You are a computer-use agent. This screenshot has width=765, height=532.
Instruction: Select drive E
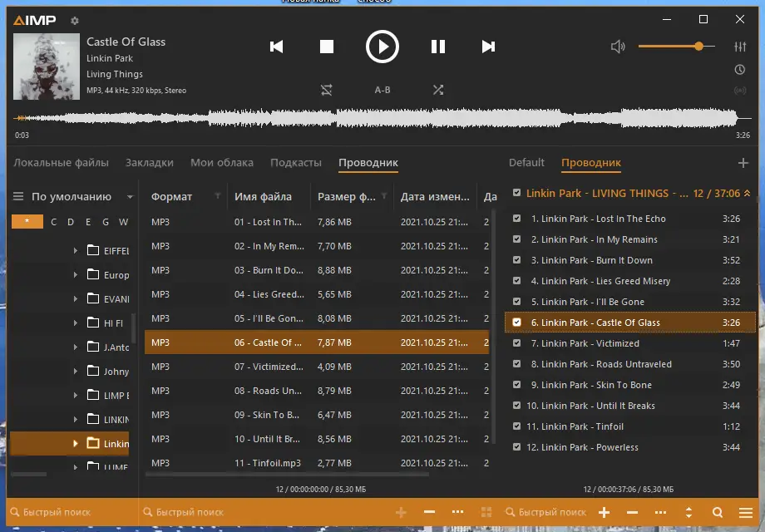pyautogui.click(x=88, y=222)
